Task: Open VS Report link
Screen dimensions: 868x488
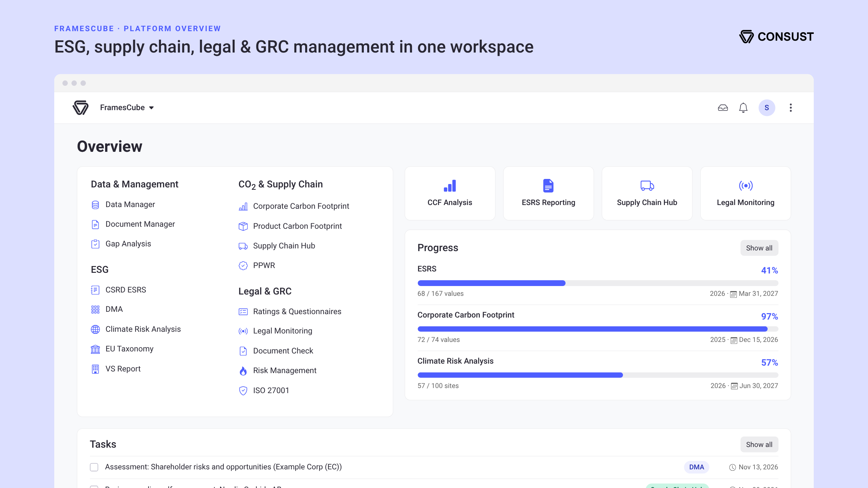Action: pyautogui.click(x=123, y=369)
